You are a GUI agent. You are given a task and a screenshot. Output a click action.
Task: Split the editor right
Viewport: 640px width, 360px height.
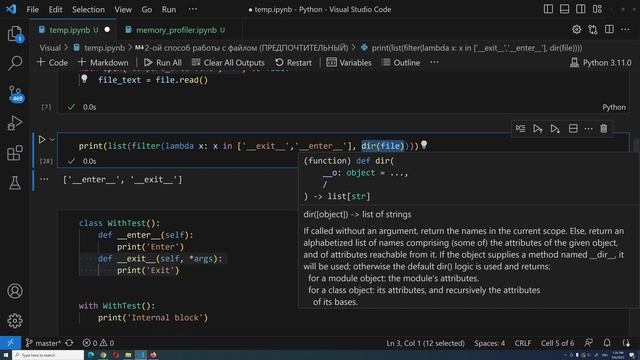(x=609, y=29)
